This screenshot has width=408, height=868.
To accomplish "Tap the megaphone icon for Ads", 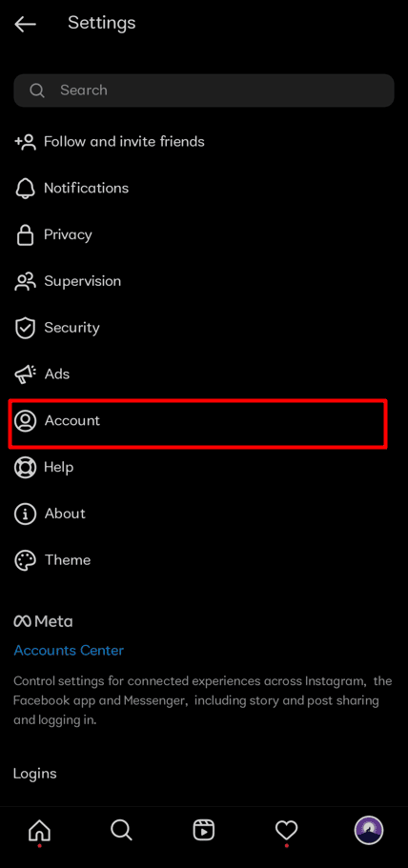I will tap(25, 374).
